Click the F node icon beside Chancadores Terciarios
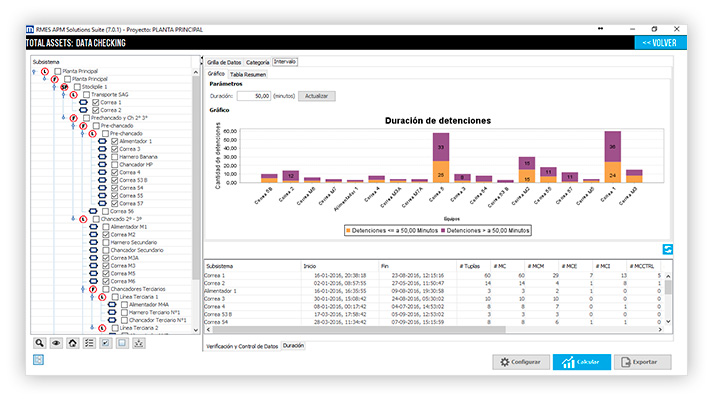Screen dimensions: 716x399 point(93,289)
